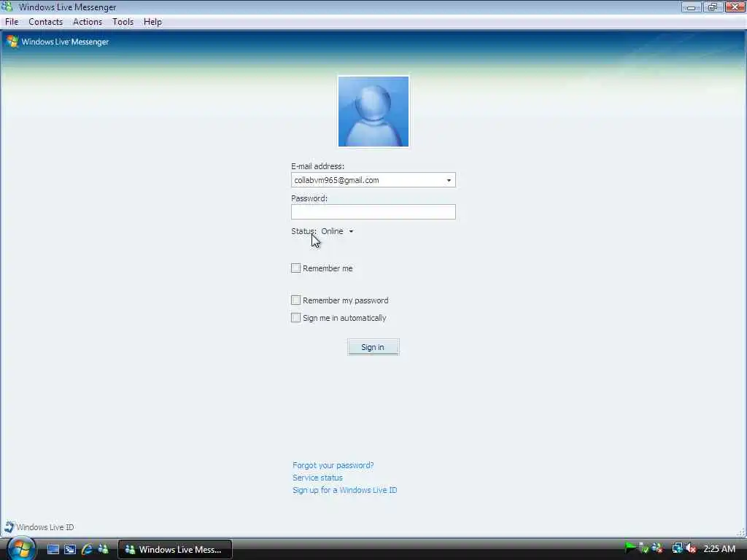Open the File menu
This screenshot has width=747, height=560.
coord(12,22)
